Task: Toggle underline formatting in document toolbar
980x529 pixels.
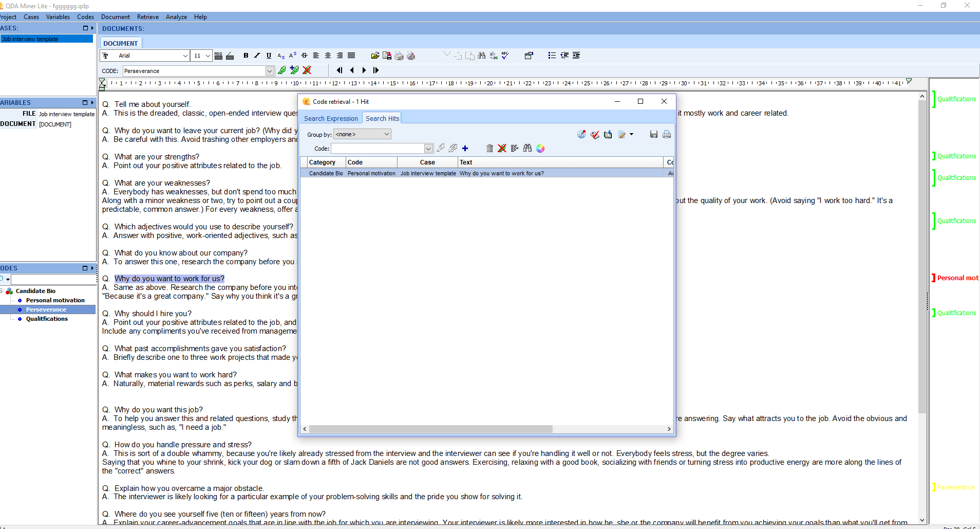Action: pyautogui.click(x=269, y=56)
